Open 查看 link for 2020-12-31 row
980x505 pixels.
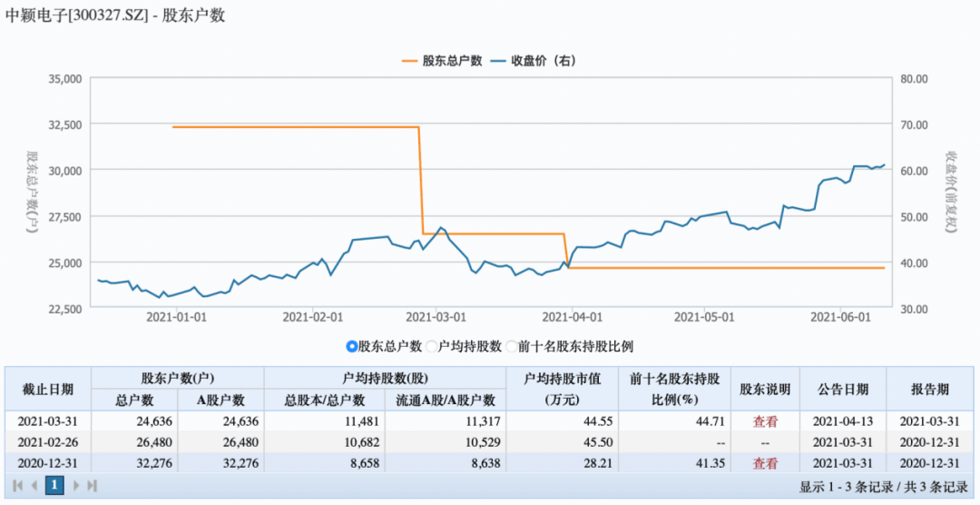[765, 463]
